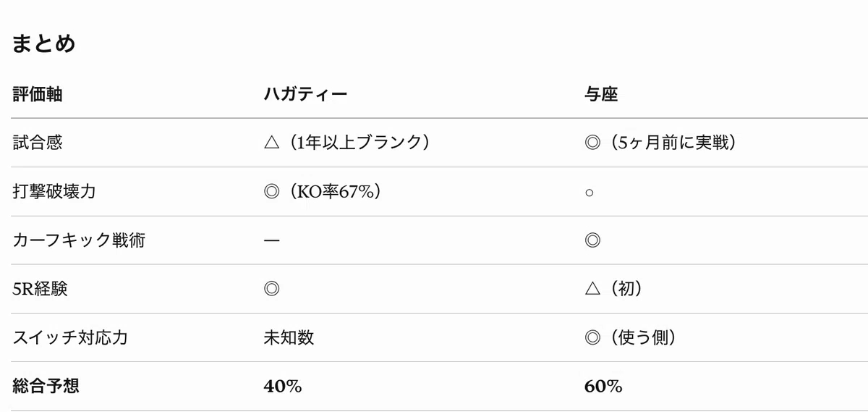Click the ◎（5ヶ月前に実戦） cell
Viewport: 868px width, 412px height.
pyautogui.click(x=661, y=143)
